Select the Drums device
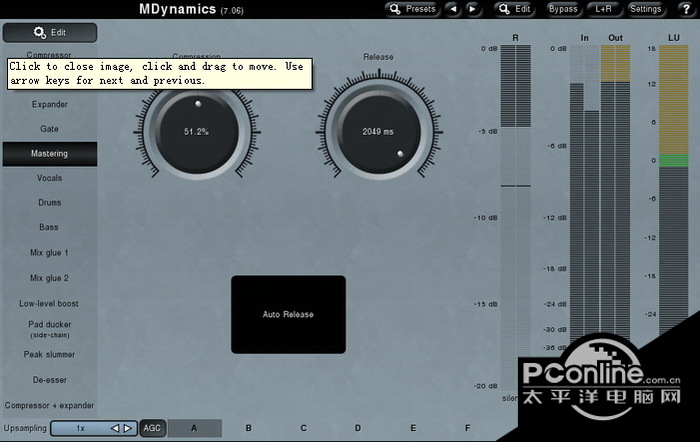Image resolution: width=700 pixels, height=442 pixels. click(x=50, y=202)
